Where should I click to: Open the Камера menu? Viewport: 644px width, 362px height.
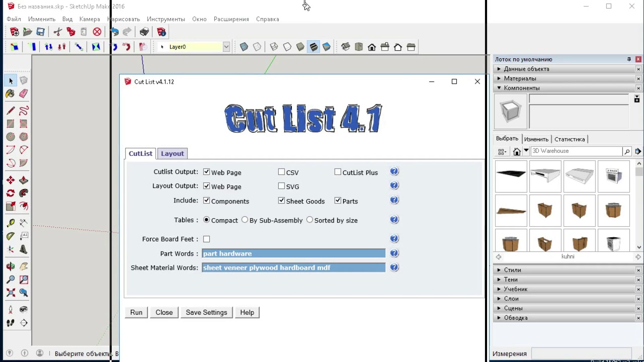(x=90, y=19)
